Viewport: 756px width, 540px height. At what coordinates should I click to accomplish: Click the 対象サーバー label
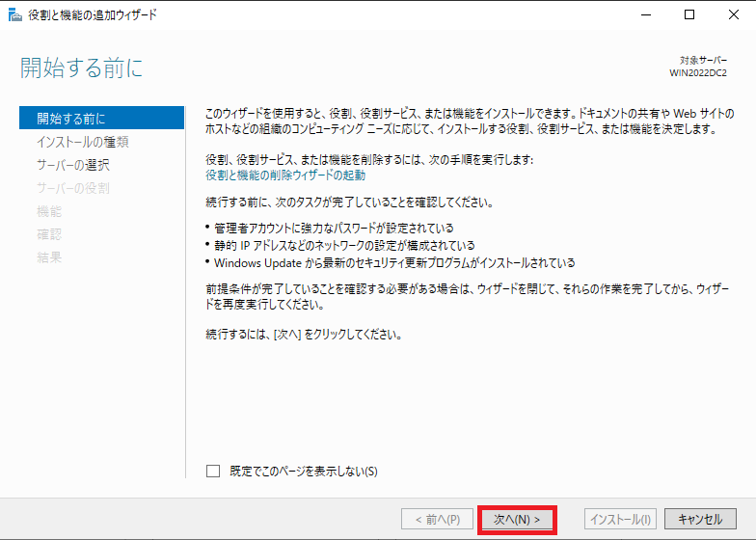pos(703,60)
